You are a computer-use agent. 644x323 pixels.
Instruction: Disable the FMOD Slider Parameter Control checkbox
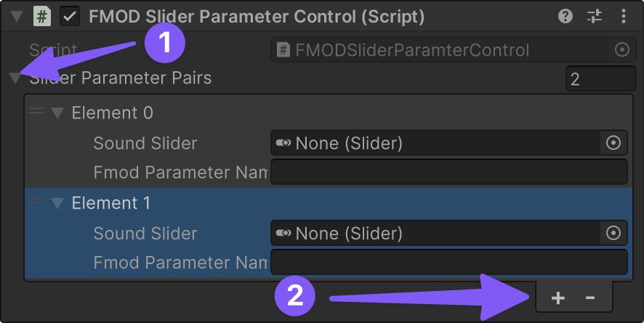(71, 16)
